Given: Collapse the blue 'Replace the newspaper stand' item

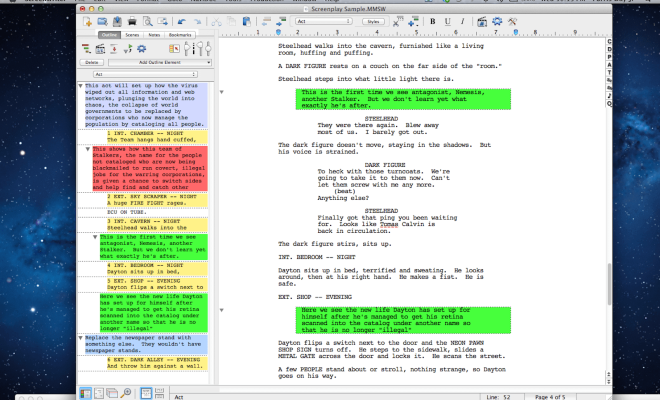Looking at the screenshot, I should [80, 338].
